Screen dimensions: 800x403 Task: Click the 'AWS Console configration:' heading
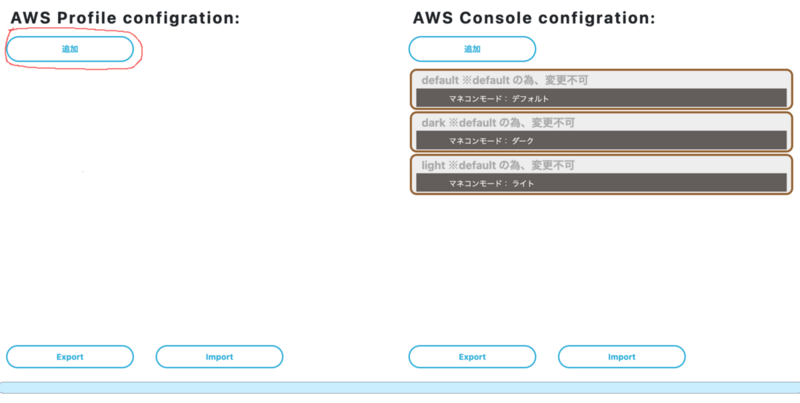[x=534, y=18]
